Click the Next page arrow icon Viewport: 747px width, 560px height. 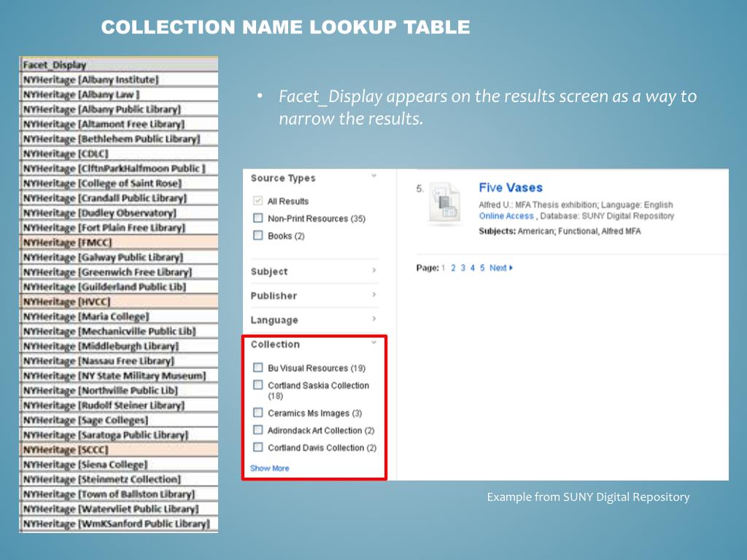(511, 268)
